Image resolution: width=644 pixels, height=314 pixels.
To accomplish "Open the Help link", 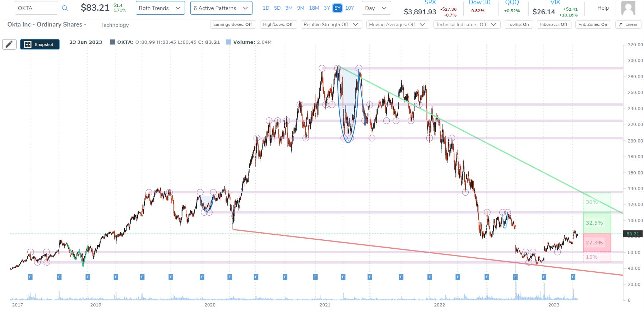I will point(603,8).
